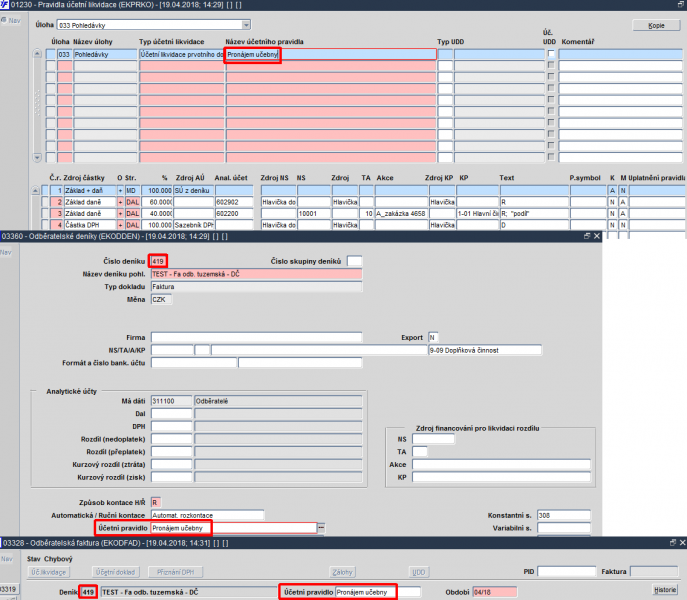Image resolution: width=687 pixels, height=600 pixels.
Task: Click the NS cell 10001
Action: tap(314, 213)
